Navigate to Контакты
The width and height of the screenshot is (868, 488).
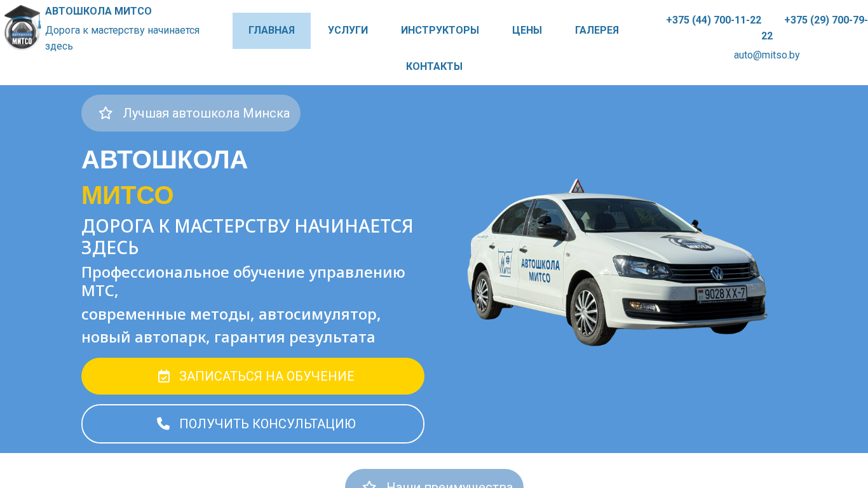(434, 67)
